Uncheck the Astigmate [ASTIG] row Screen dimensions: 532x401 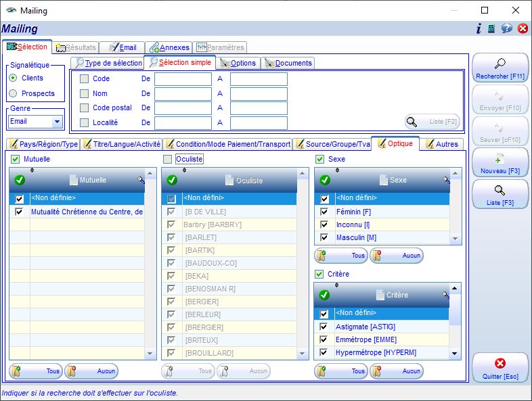pyautogui.click(x=324, y=327)
